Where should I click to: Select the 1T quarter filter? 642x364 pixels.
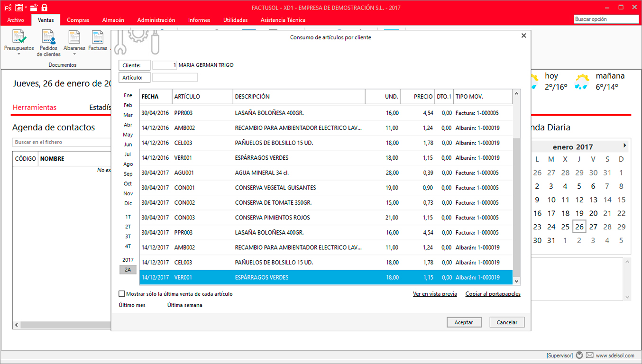click(x=128, y=217)
